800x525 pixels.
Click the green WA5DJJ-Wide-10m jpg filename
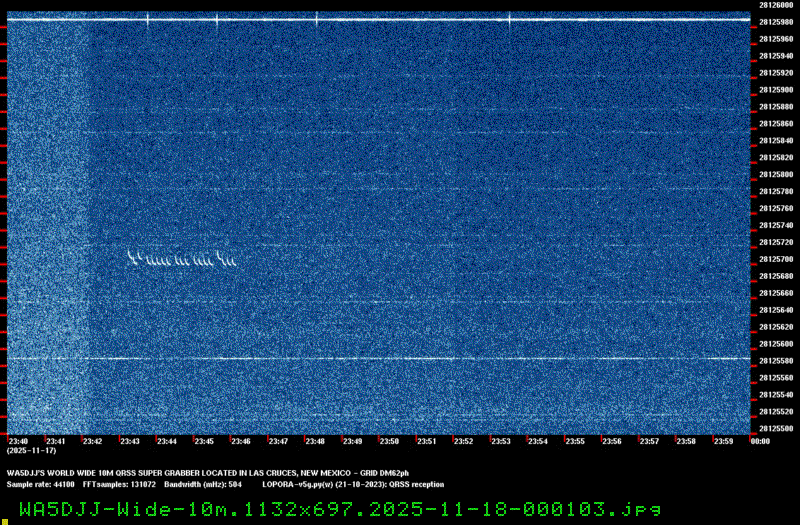pyautogui.click(x=340, y=509)
